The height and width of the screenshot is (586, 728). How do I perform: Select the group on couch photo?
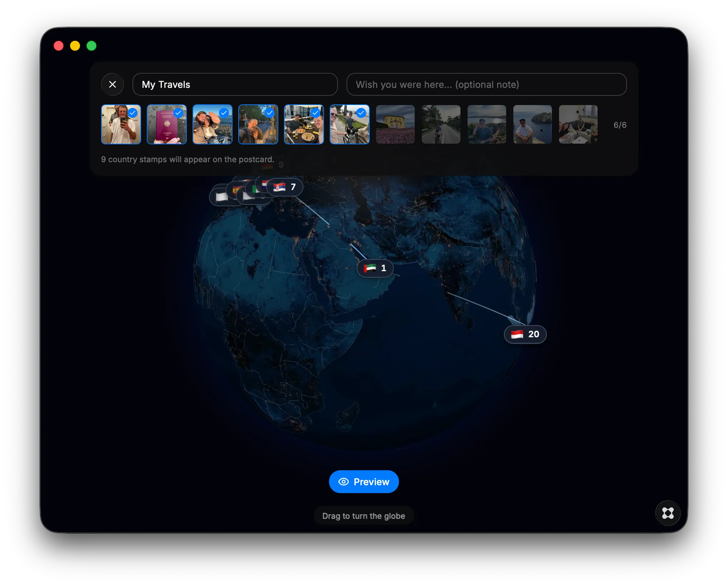click(x=578, y=124)
